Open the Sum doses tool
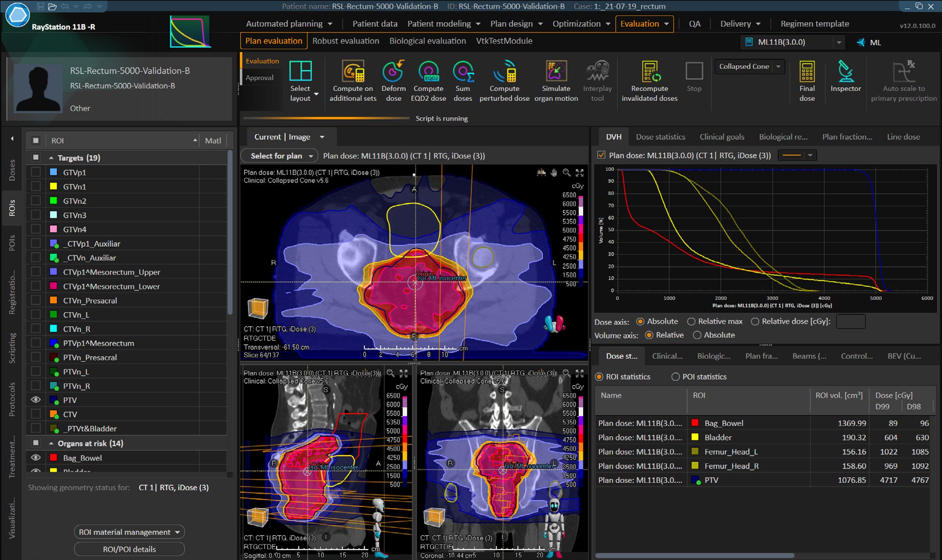This screenshot has width=942, height=560. pyautogui.click(x=463, y=72)
